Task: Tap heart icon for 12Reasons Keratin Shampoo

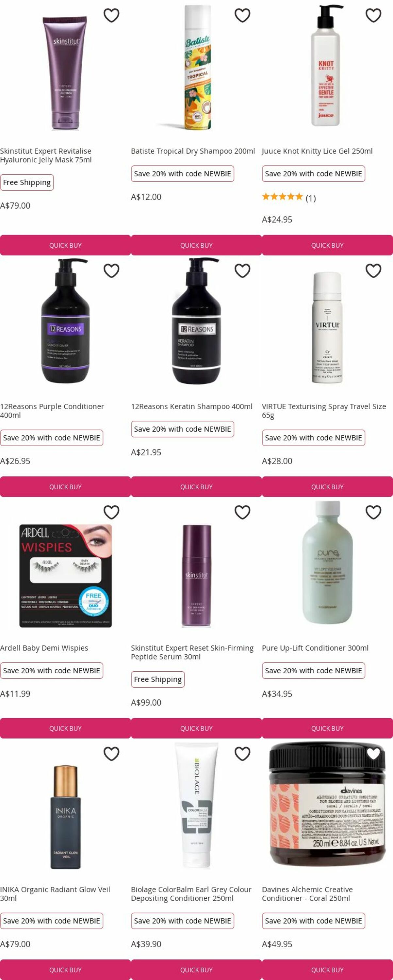Action: (242, 271)
